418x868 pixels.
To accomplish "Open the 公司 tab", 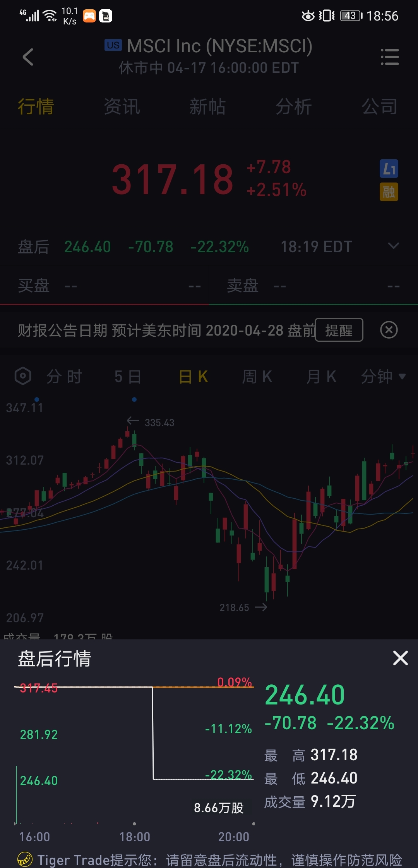I will tap(379, 107).
